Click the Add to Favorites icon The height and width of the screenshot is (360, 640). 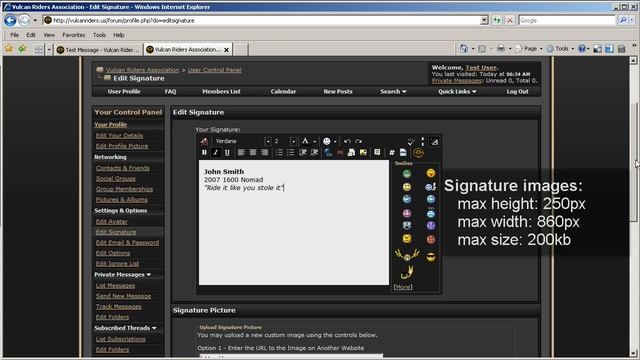(x=22, y=49)
